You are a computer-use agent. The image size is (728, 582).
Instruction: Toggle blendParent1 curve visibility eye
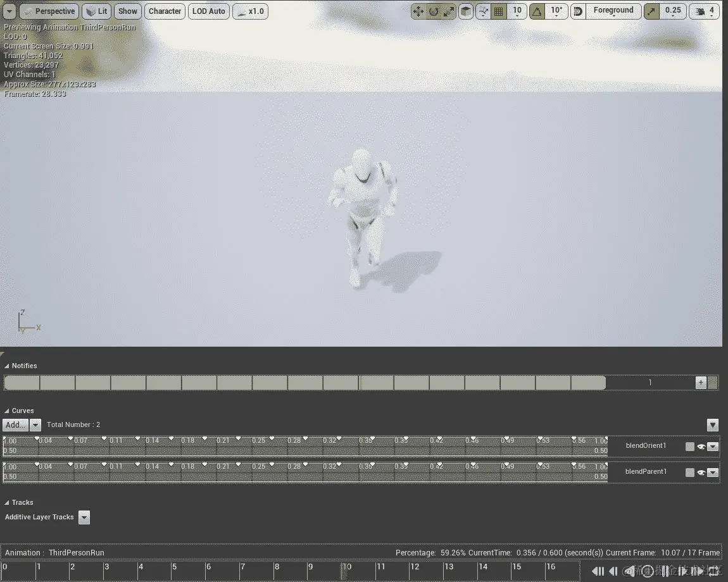coord(701,473)
